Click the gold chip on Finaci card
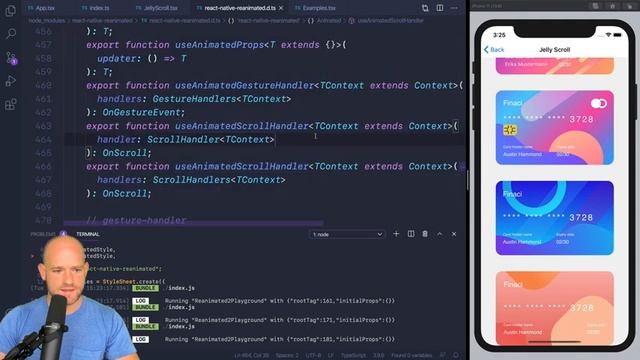This screenshot has height=360, width=640. (x=510, y=130)
